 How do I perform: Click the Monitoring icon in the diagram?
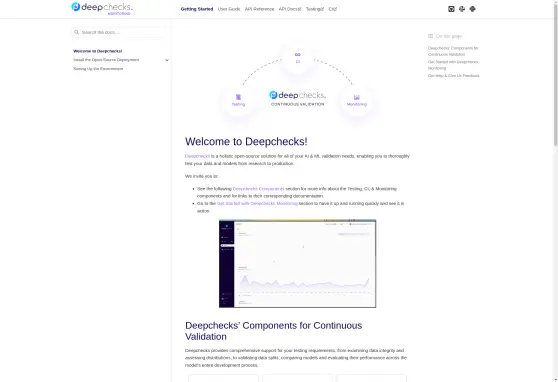357,100
